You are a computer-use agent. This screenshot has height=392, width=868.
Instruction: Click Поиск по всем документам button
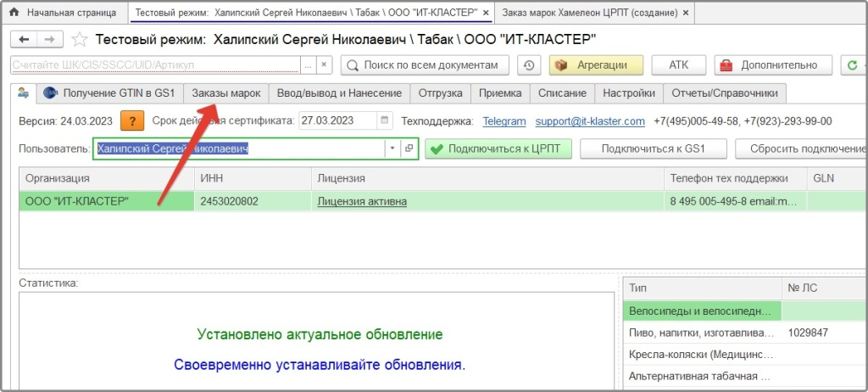[x=425, y=64]
